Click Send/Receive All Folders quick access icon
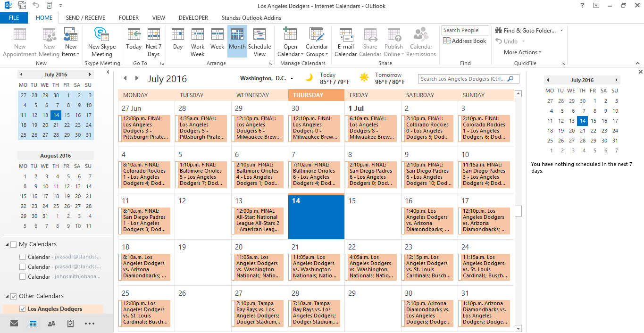644x333 pixels. (x=21, y=6)
